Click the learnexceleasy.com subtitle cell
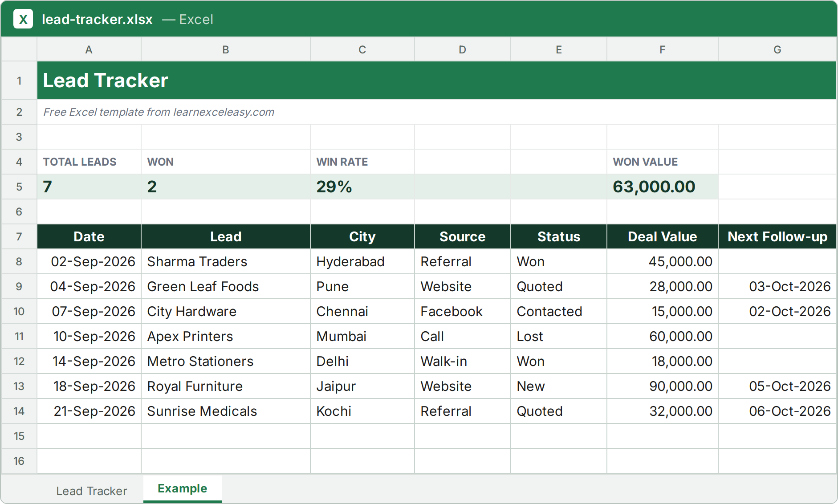This screenshot has width=838, height=504. pos(437,112)
